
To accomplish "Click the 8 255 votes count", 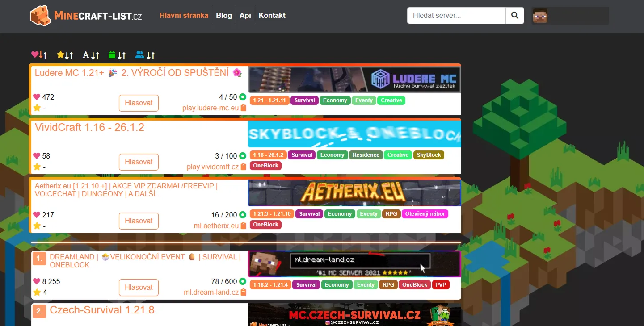I will [51, 281].
